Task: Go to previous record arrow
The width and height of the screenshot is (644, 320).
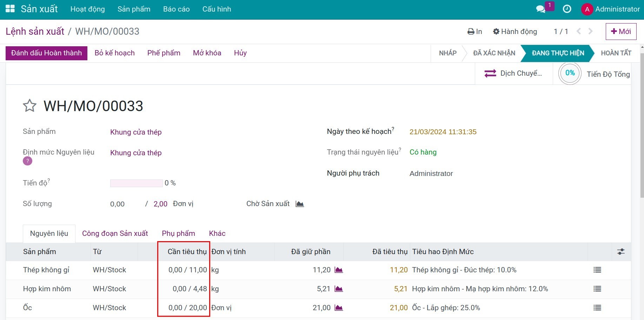Action: (x=579, y=31)
